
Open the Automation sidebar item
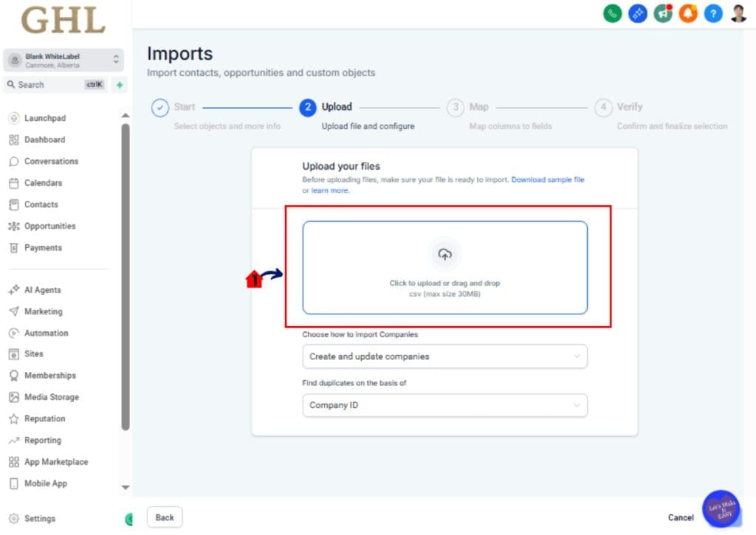(46, 333)
